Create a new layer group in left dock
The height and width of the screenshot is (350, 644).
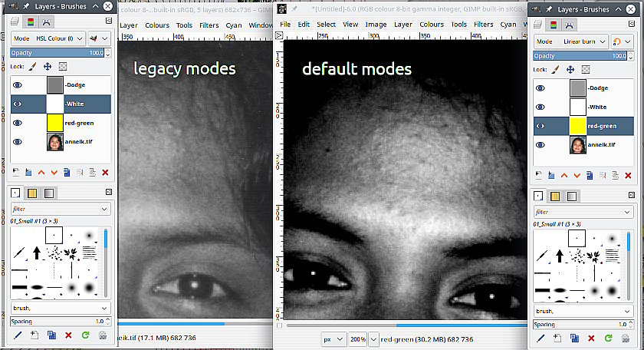point(28,173)
